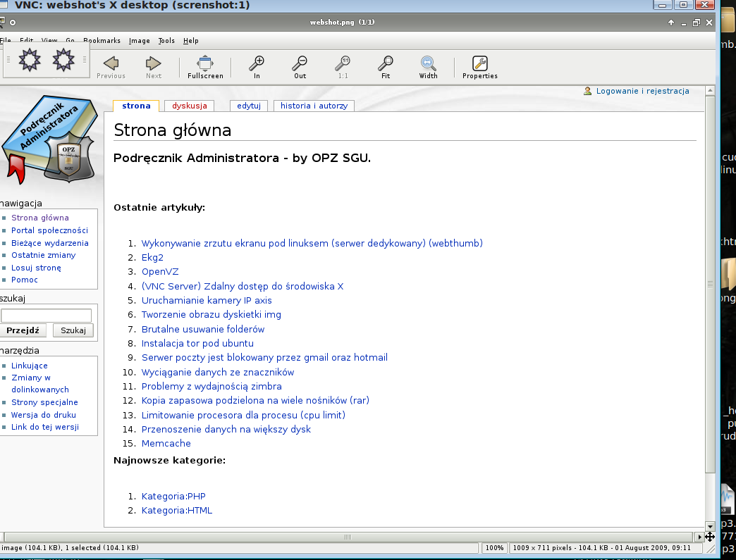Go to the Next image
The height and width of the screenshot is (560, 736).
pyautogui.click(x=154, y=68)
